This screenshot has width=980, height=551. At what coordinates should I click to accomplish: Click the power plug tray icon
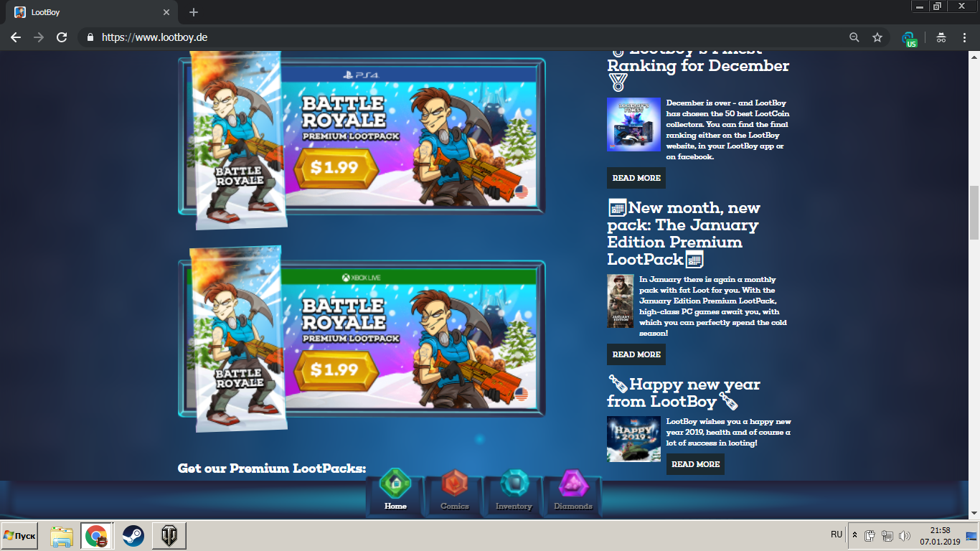click(x=870, y=536)
